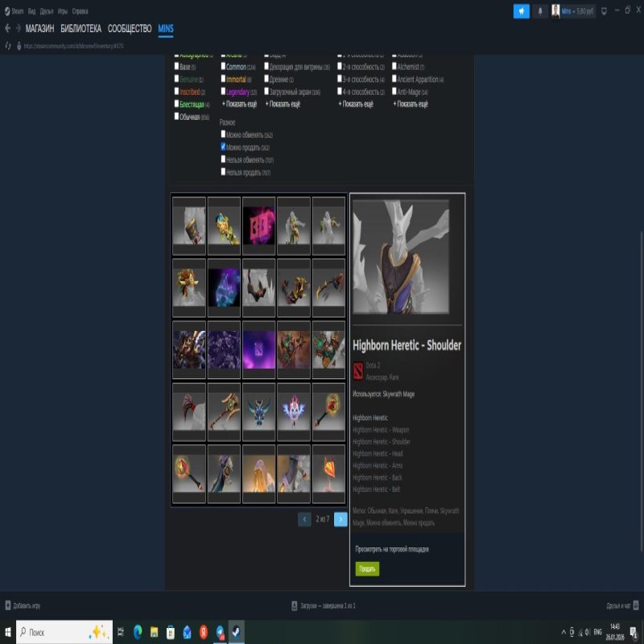
Task: Tick the Immortal quality checkbox
Action: click(223, 80)
